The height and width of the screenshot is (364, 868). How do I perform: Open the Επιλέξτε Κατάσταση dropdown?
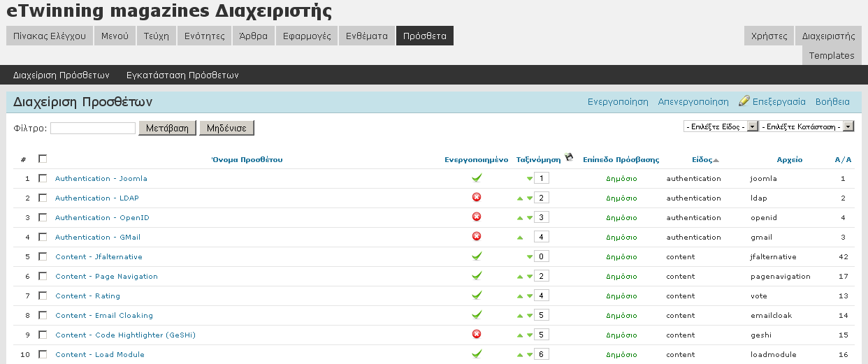[x=807, y=126]
